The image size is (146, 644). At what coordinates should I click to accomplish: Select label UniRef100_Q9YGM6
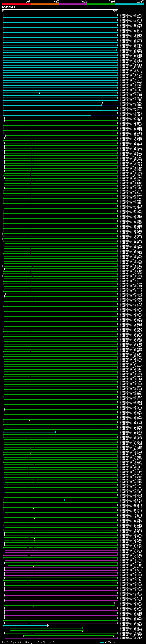coord(131,540)
